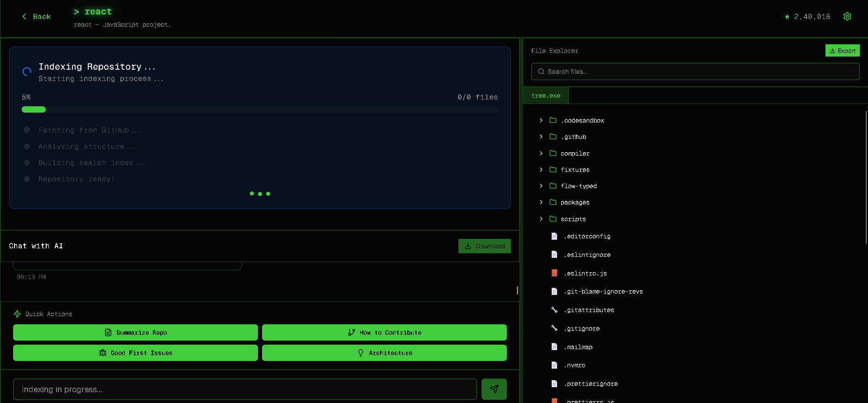Click the .editorconfig file icon
Screen dimensions: 868x403
(x=554, y=236)
